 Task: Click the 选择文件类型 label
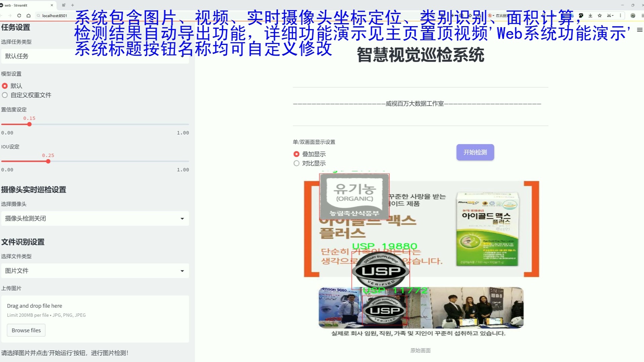click(x=16, y=256)
